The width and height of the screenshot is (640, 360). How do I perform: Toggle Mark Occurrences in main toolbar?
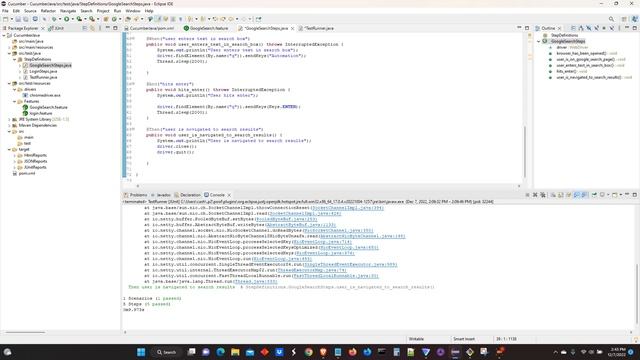[x=159, y=19]
